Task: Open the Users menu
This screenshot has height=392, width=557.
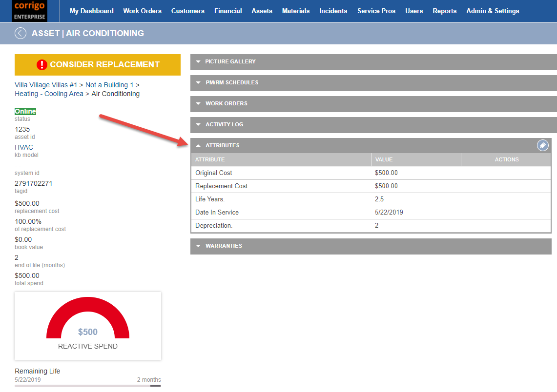Action: point(414,11)
